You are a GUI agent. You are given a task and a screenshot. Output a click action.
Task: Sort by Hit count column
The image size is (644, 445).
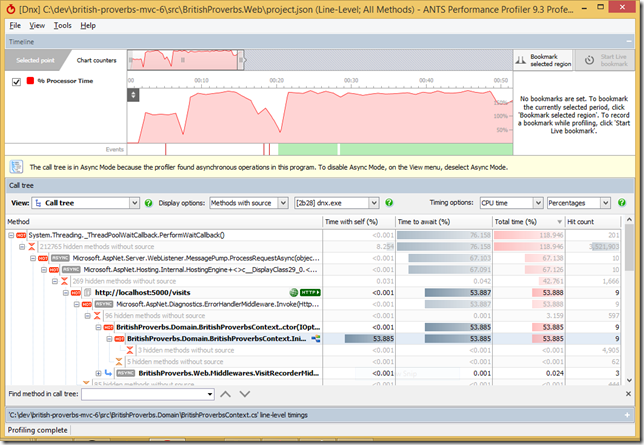point(593,222)
